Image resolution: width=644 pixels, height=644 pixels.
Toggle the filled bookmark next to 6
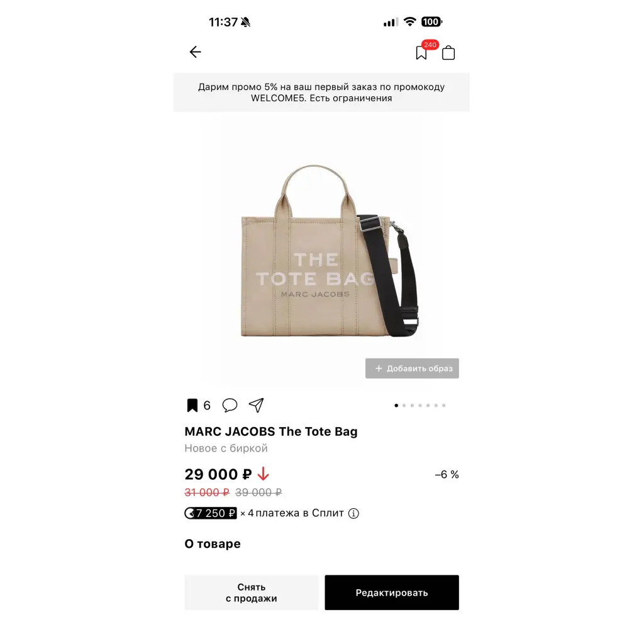click(192, 406)
